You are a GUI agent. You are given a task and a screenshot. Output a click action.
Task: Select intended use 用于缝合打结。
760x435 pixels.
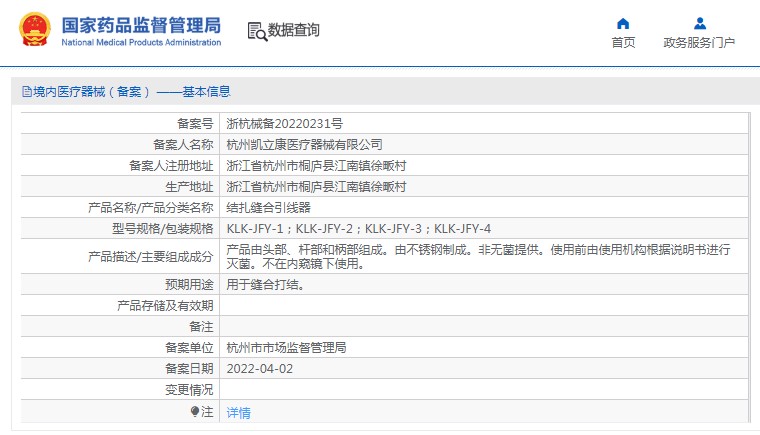pyautogui.click(x=266, y=285)
